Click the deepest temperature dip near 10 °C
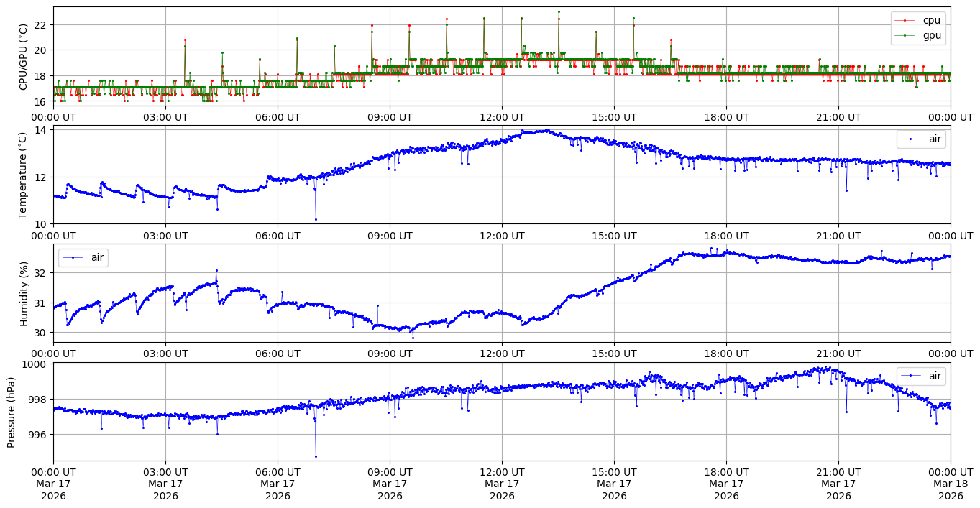Screen dimensions: 980x508 tap(316, 219)
